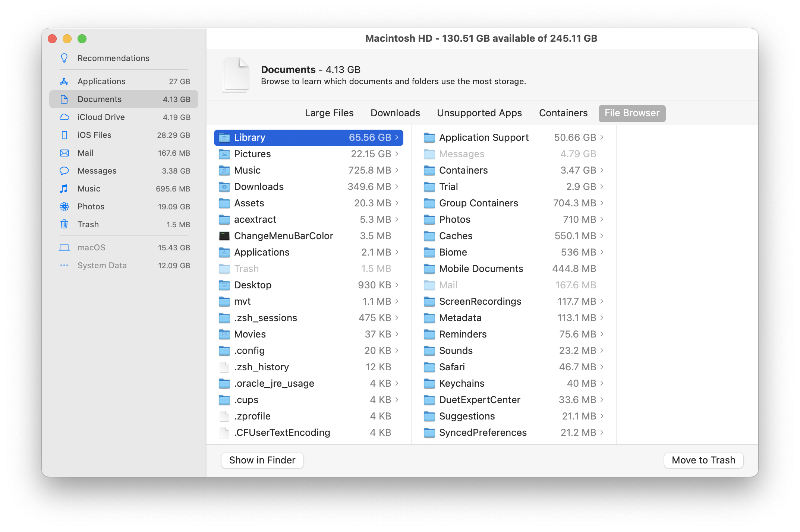Click the Messages speech bubble icon
The width and height of the screenshot is (800, 532).
pos(65,171)
